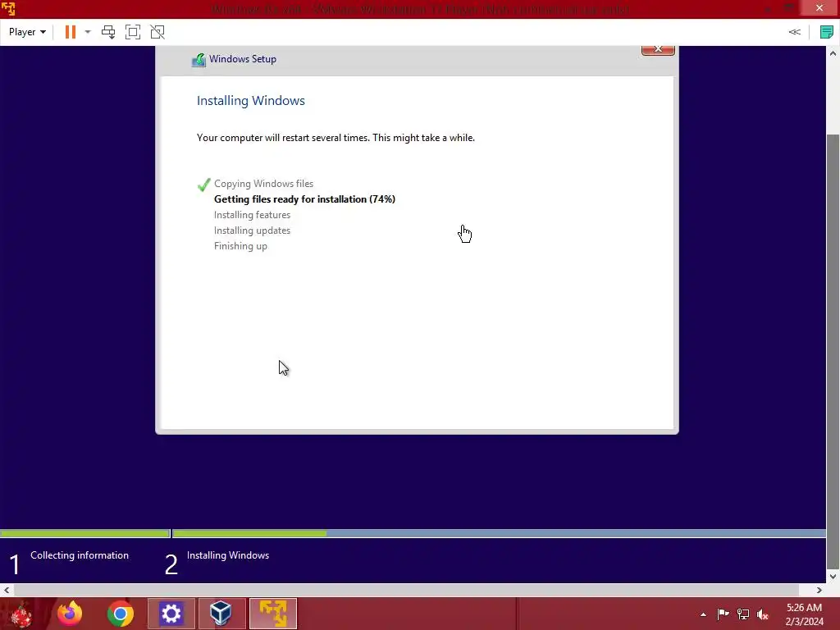The image size is (840, 630).
Task: Toggle Unity mode icon
Action: pyautogui.click(x=157, y=32)
